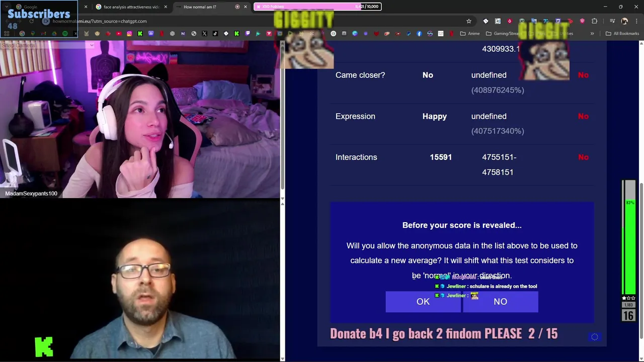This screenshot has width=644, height=362.
Task: Open the Gmail bookmark icon
Action: tap(43, 33)
